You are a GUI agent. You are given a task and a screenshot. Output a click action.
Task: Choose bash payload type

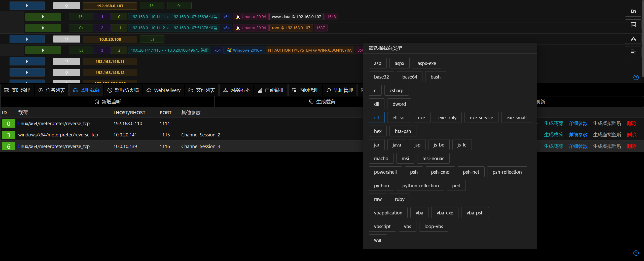(x=436, y=77)
